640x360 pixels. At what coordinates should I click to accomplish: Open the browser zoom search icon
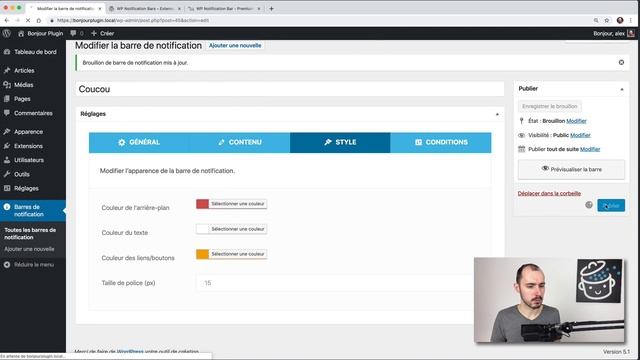coord(596,20)
